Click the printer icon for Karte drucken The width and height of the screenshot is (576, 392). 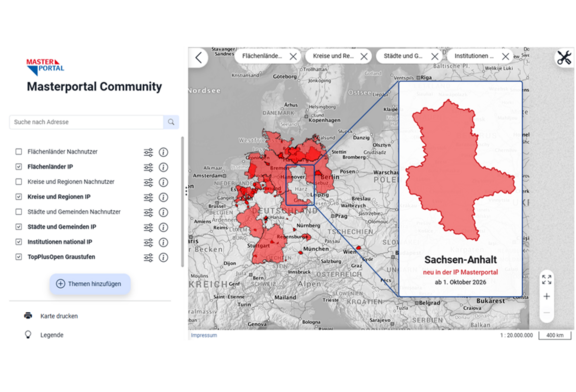[x=28, y=316]
